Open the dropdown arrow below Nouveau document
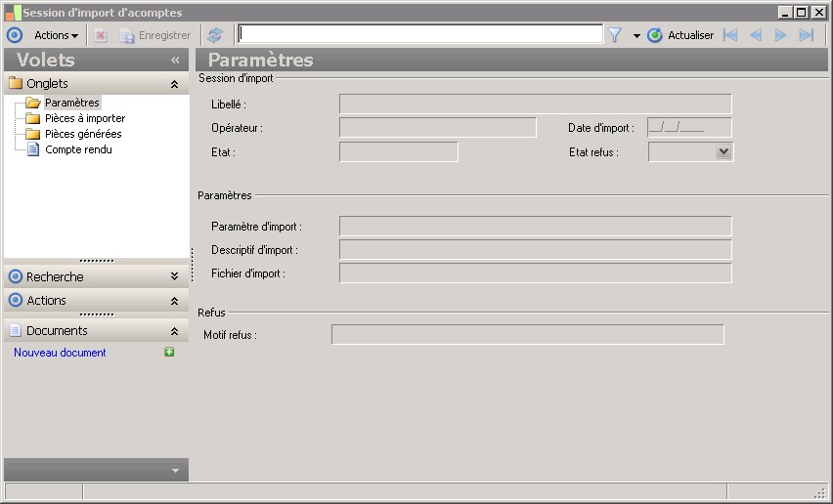 point(175,471)
